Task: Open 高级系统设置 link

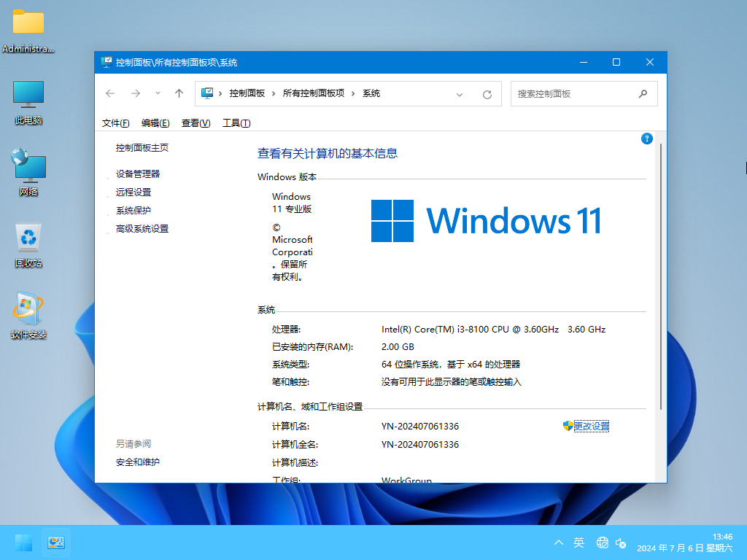Action: click(142, 229)
